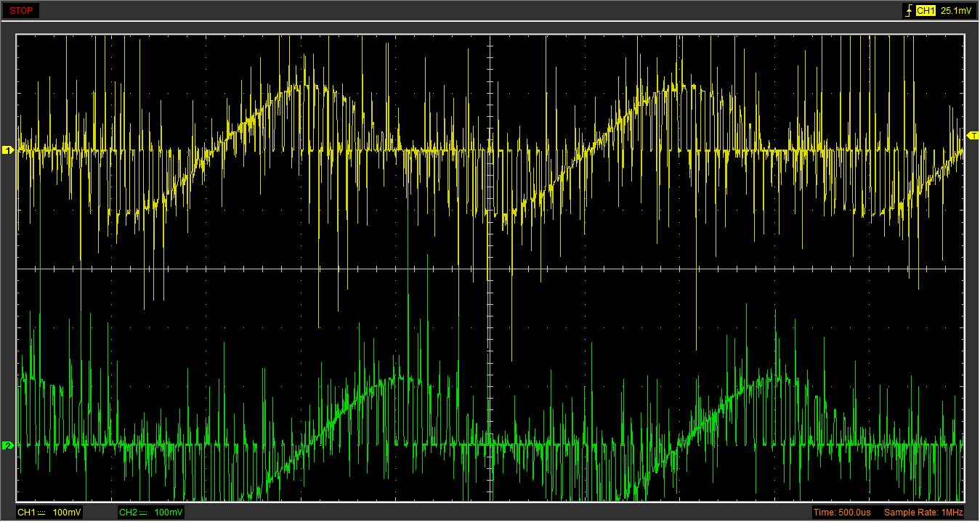The width and height of the screenshot is (980, 522).
Task: Click the CH1 DC coupling symbol
Action: pyautogui.click(x=41, y=513)
